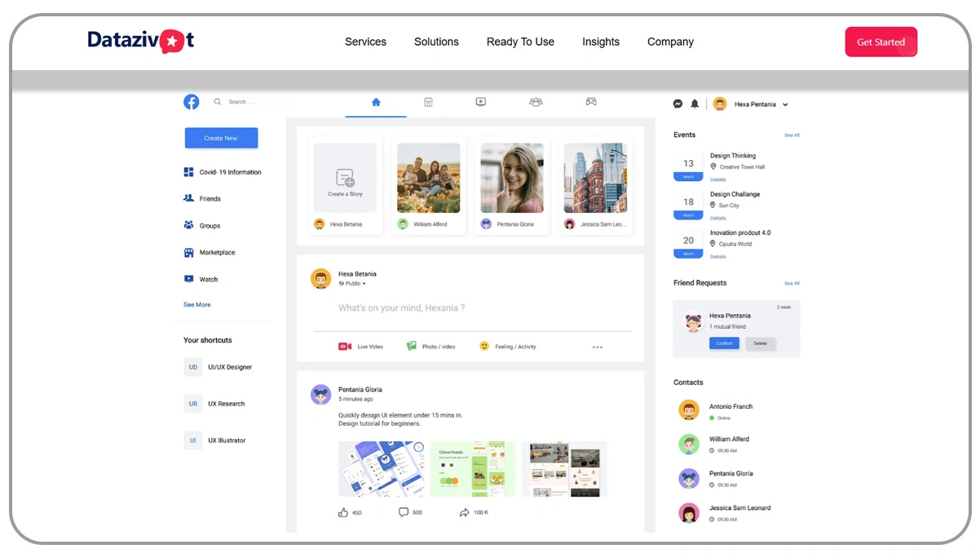
Task: Click the Create New button
Action: [x=221, y=138]
